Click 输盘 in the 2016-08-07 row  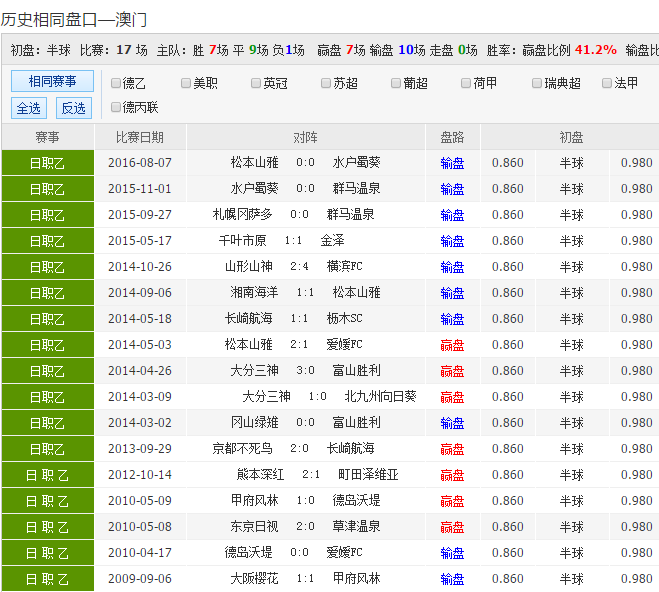pos(452,163)
